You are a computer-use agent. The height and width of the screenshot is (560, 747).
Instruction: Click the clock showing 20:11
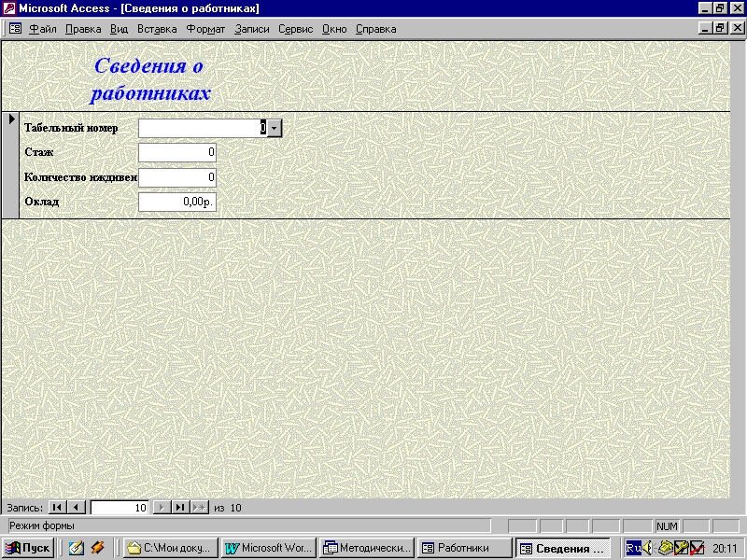[x=725, y=549]
